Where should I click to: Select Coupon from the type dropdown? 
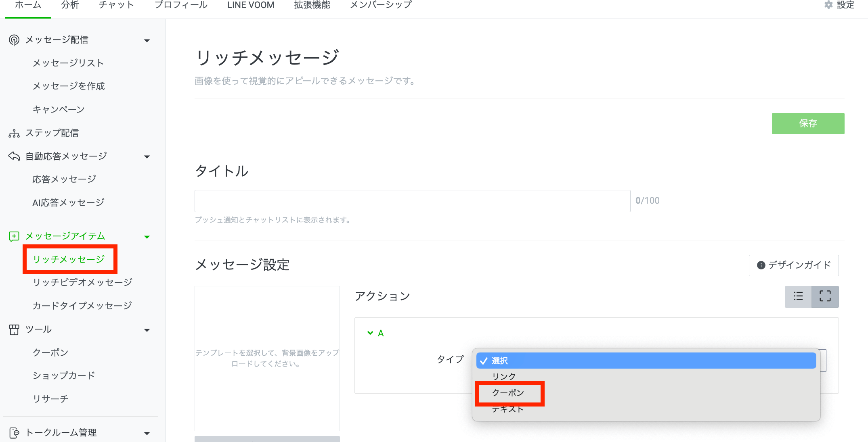click(x=508, y=393)
